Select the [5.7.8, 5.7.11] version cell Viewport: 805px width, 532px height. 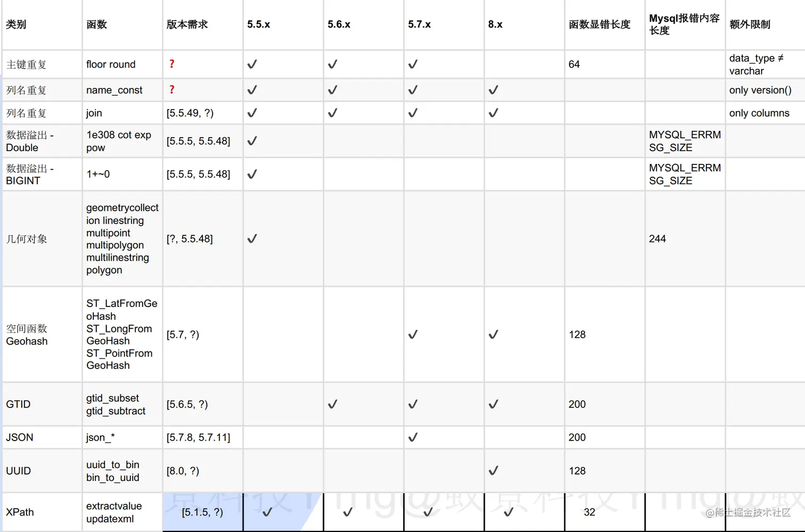[x=203, y=437]
